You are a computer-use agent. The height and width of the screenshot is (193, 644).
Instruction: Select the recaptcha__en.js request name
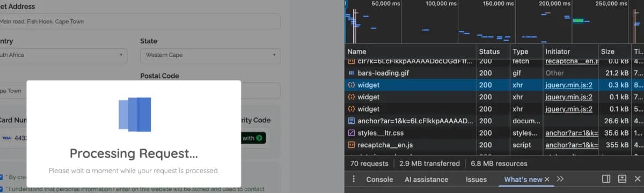pos(385,145)
